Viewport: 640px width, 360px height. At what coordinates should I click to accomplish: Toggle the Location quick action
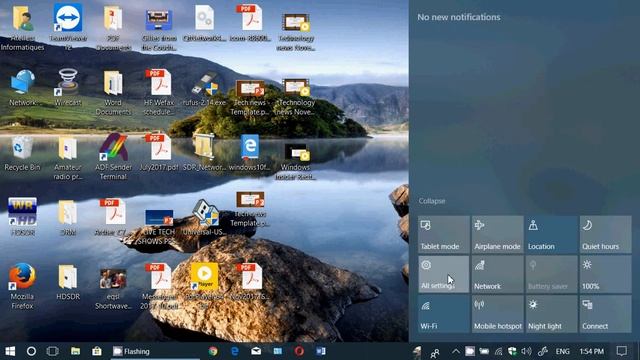coord(551,235)
